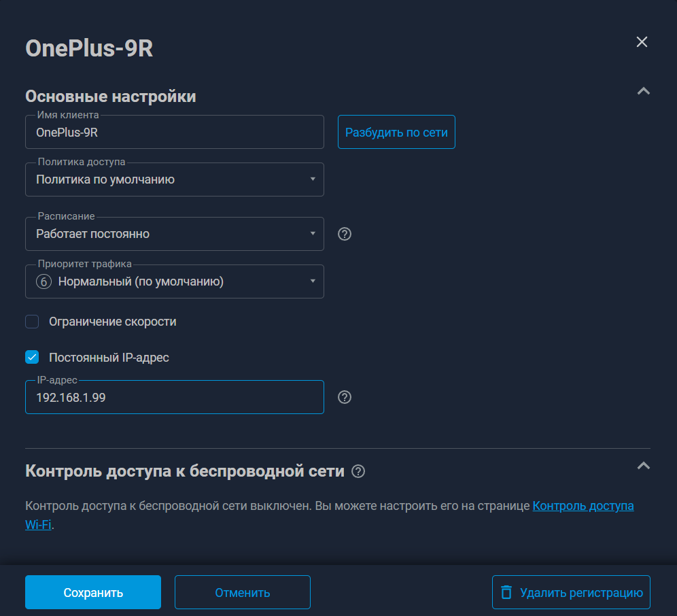Image resolution: width=677 pixels, height=616 pixels.
Task: Click the Разбудить по сети button
Action: click(x=396, y=132)
